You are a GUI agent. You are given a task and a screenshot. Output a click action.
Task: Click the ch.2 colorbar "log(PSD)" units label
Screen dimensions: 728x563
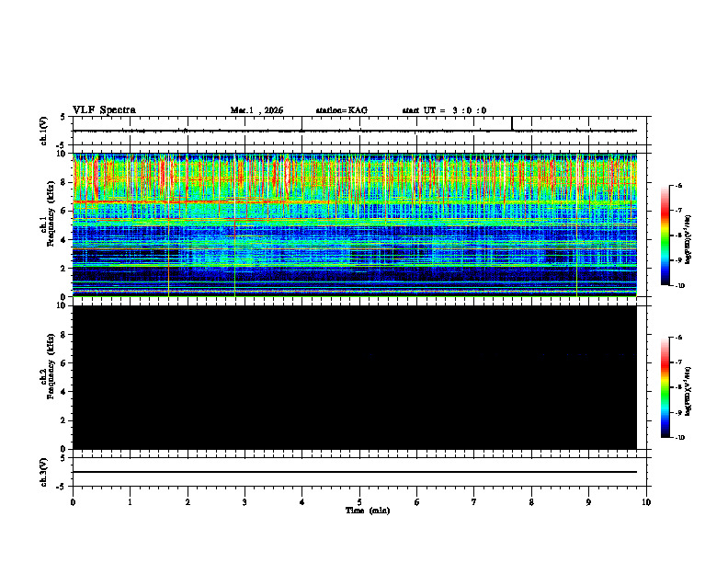pos(688,391)
